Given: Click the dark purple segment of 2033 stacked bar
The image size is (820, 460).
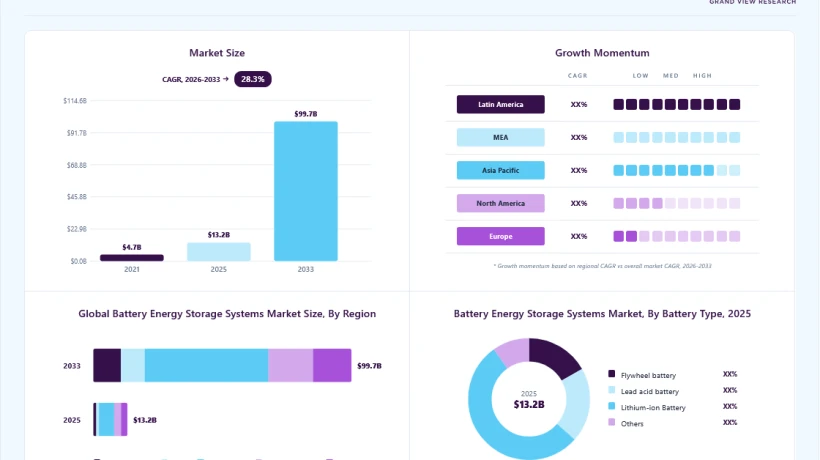Looking at the screenshot, I should pyautogui.click(x=107, y=365).
